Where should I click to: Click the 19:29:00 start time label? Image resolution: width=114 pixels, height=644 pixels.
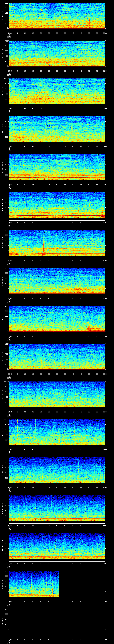tap(9, 412)
